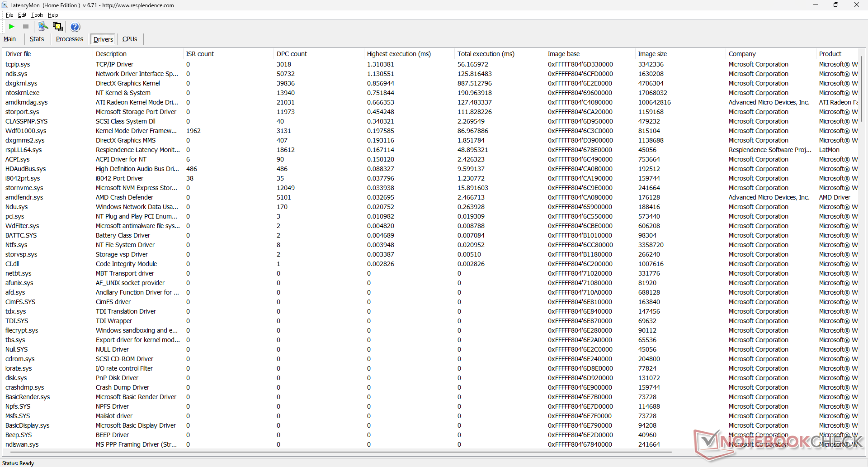
Task: Click "Resplendence Software Proj..." company cell
Action: click(x=770, y=150)
